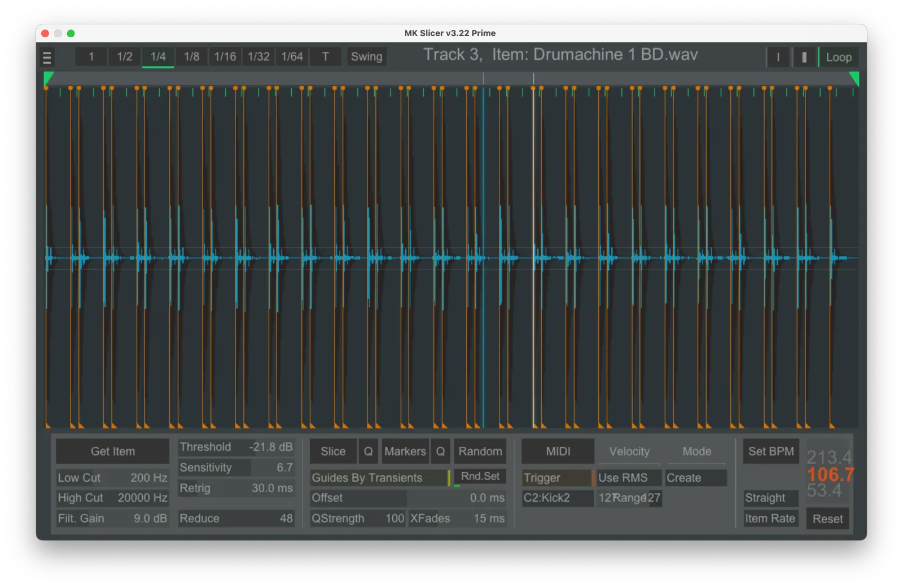The height and width of the screenshot is (588, 903).
Task: Click the Track 3 item title text
Action: click(560, 55)
